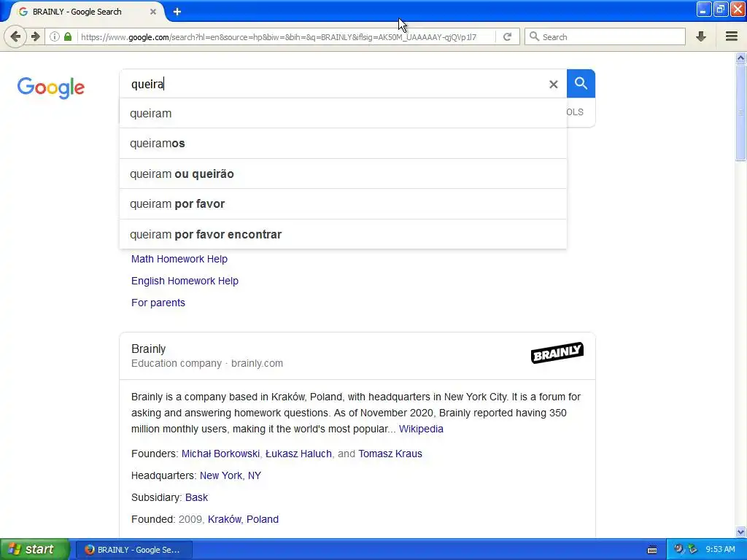The height and width of the screenshot is (560, 747).
Task: Open site information icon in address bar
Action: click(x=55, y=36)
